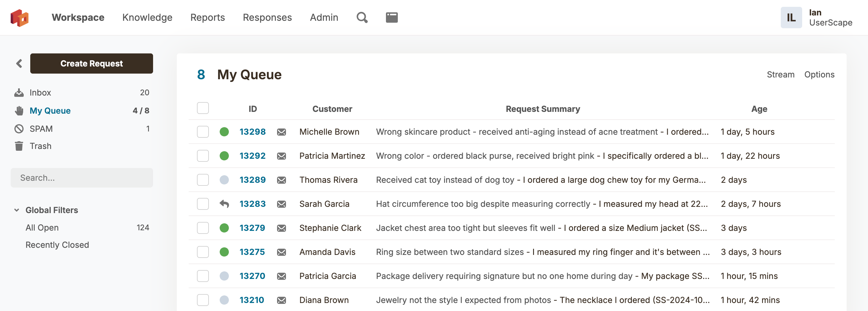This screenshot has height=311, width=868.
Task: Click the reply arrow icon on request 13283
Action: coord(224,204)
